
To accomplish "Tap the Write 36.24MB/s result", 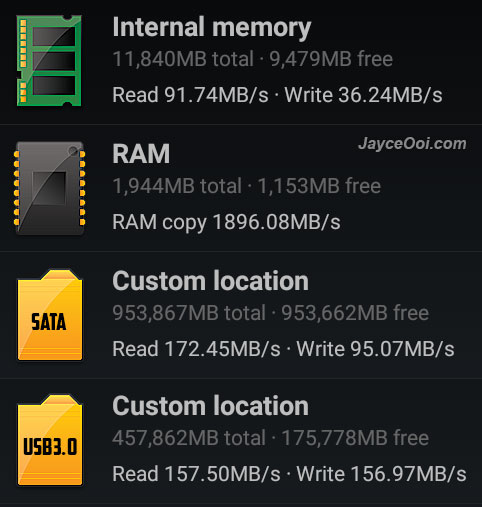I will pyautogui.click(x=363, y=95).
